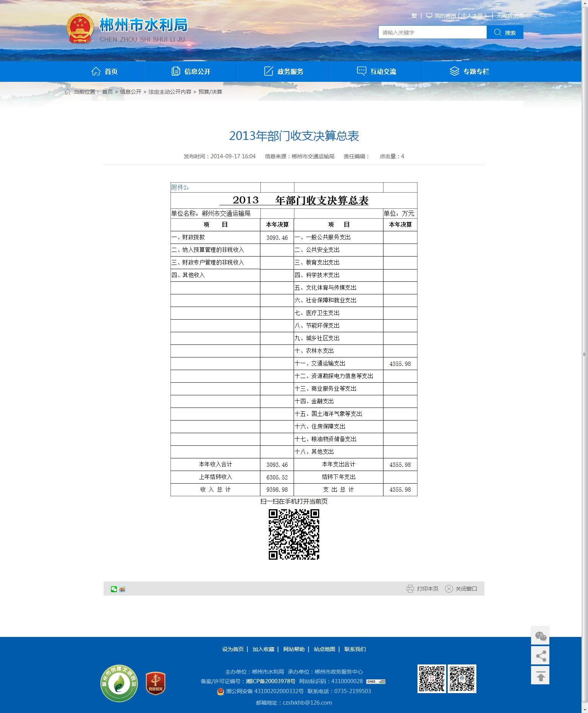Select the 9398.98 收入总计 value
The image size is (588, 713).
pyautogui.click(x=277, y=490)
